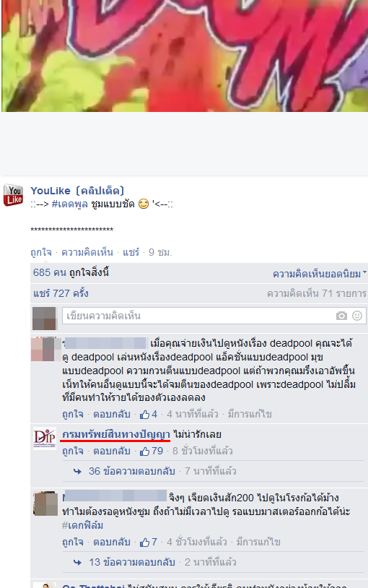Open the ความคิดเห็นยอดนิยม sort dropdown
This screenshot has height=588, width=368.
319,274
